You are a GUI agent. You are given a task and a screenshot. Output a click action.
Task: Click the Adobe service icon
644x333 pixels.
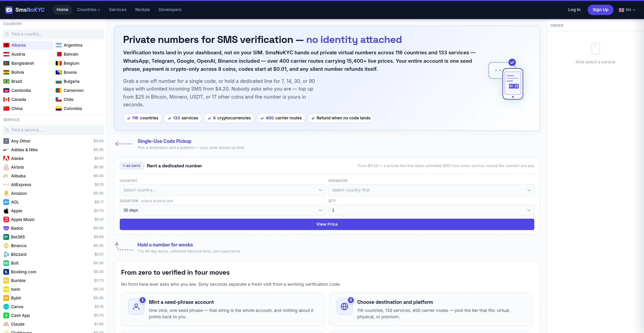tap(6, 159)
